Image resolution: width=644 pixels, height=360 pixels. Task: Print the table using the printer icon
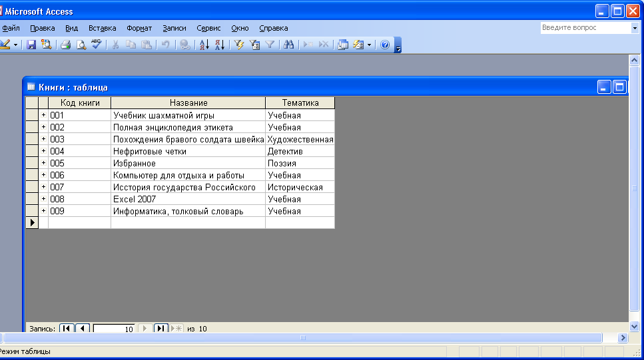(66, 45)
